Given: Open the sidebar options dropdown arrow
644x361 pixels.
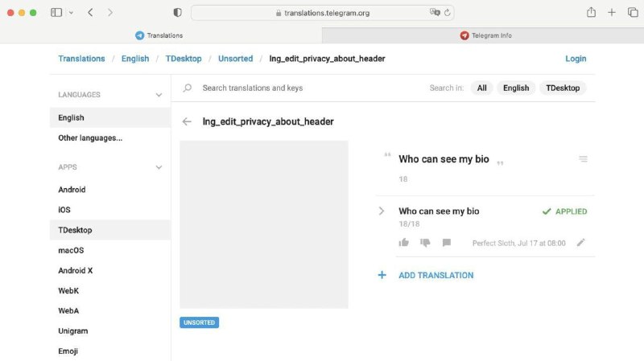Looking at the screenshot, I should coord(71,13).
